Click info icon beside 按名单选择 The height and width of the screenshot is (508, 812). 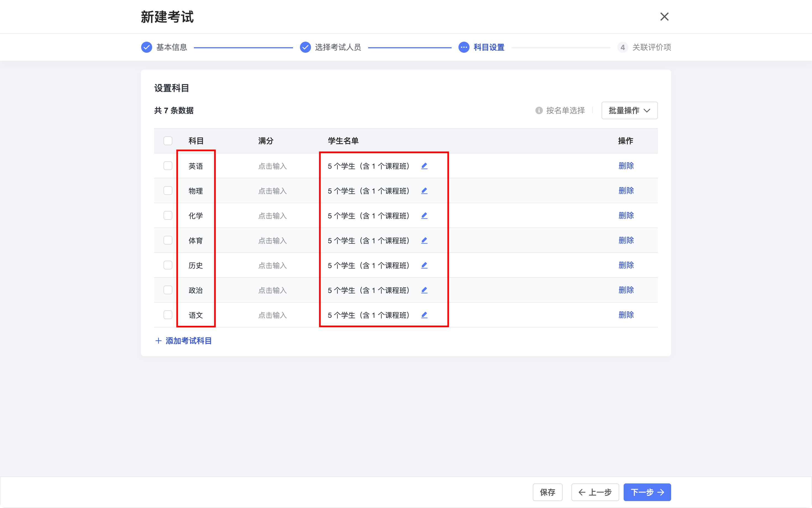pos(539,110)
